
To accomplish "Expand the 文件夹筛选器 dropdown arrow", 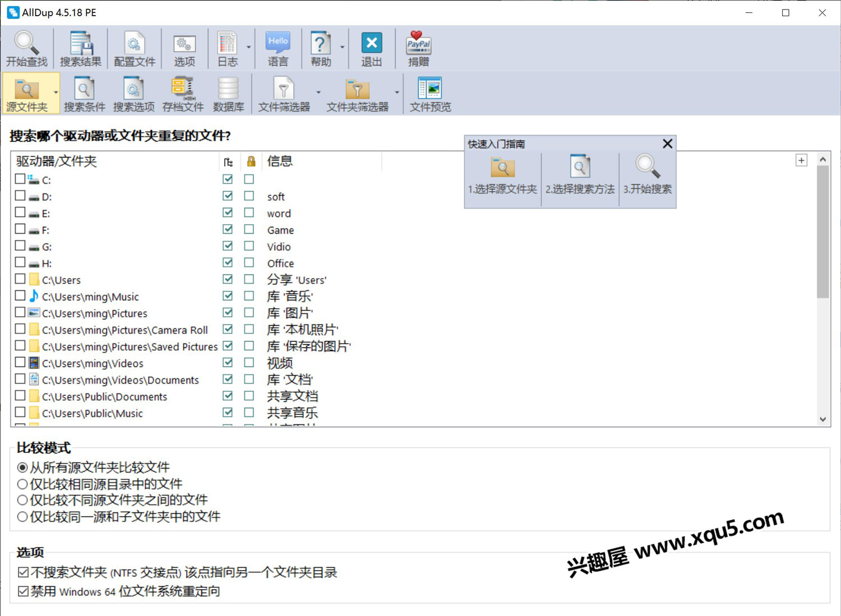I will click(x=396, y=92).
